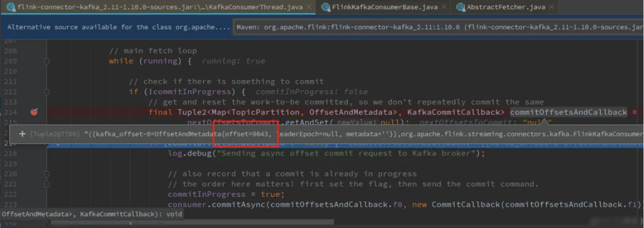This screenshot has width=644, height=228.
Task: Click the class icon on KafkaConsumerThread.java tab
Action: 10,7
